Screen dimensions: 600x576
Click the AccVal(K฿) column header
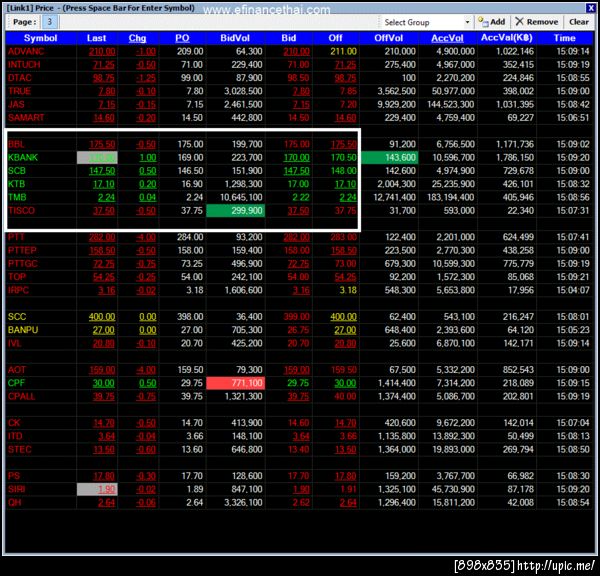coord(507,38)
